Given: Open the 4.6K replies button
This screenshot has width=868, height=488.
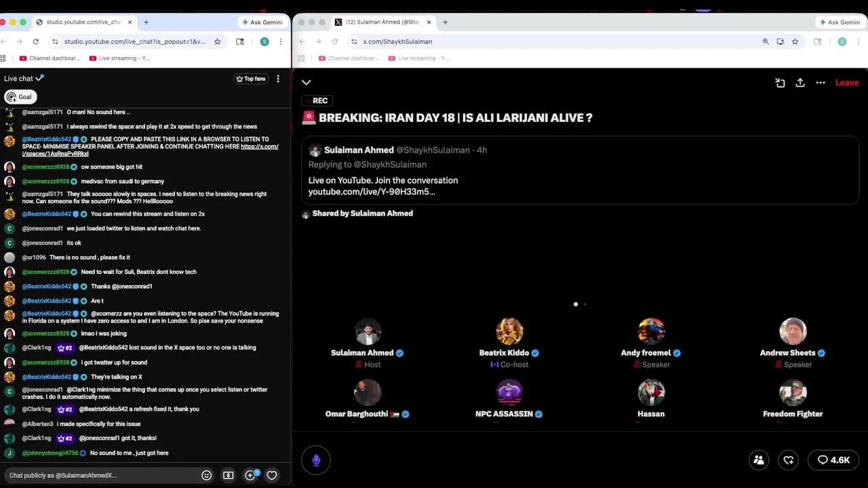Looking at the screenshot, I should (x=833, y=460).
